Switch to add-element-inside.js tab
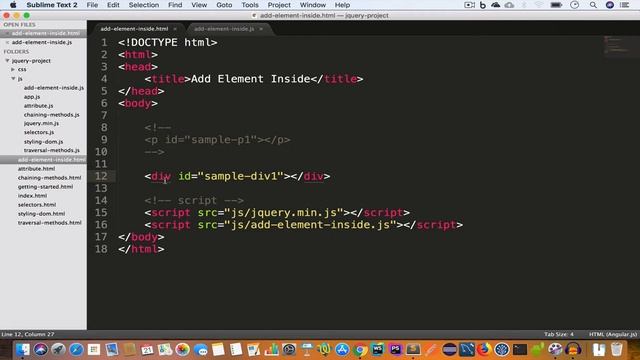Screen dimensions: 640x360 (224, 29)
